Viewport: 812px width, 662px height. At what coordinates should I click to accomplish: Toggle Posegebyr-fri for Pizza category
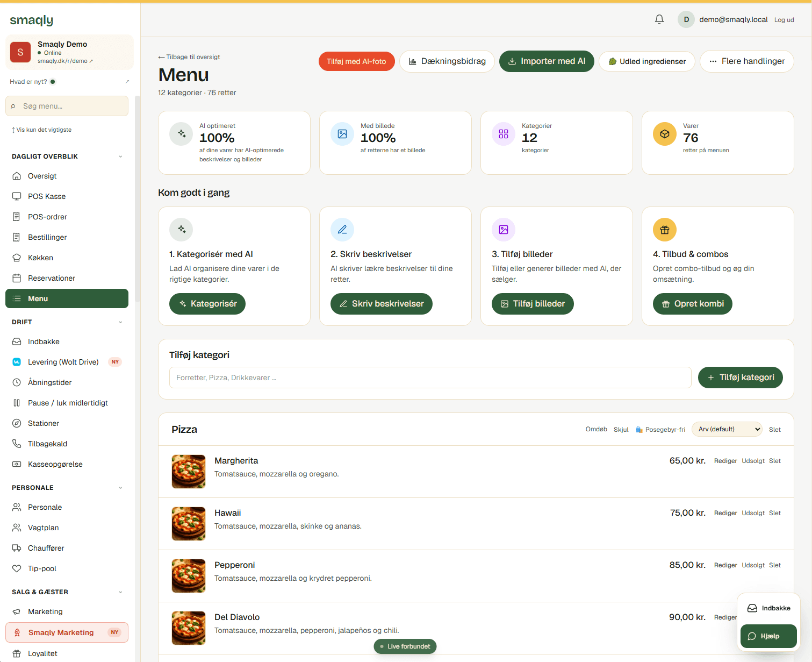(660, 430)
